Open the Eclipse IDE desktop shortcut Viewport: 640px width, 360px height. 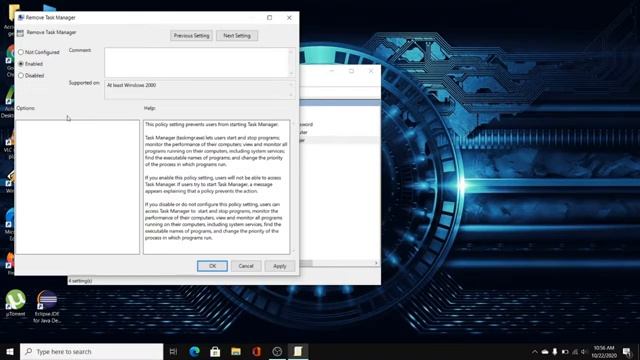tap(47, 307)
